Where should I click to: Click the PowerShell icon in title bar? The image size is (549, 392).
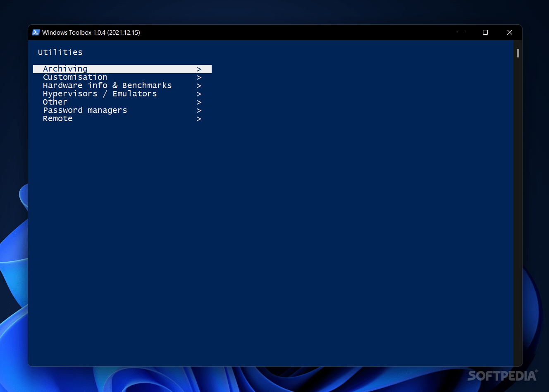click(36, 32)
